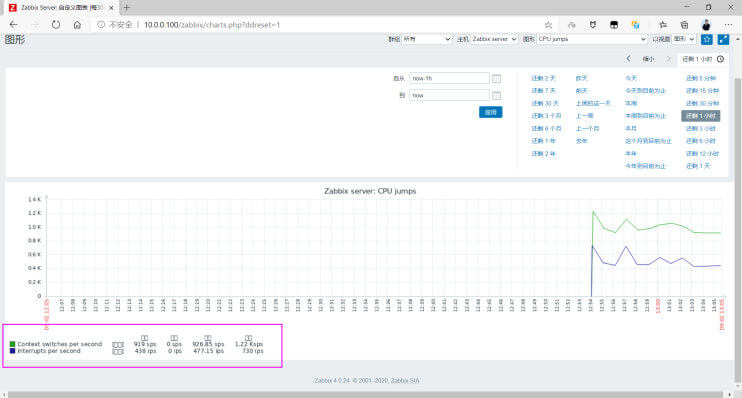Pick 最近 5 分钟 time range
This screenshot has height=398, width=742.
[x=701, y=78]
